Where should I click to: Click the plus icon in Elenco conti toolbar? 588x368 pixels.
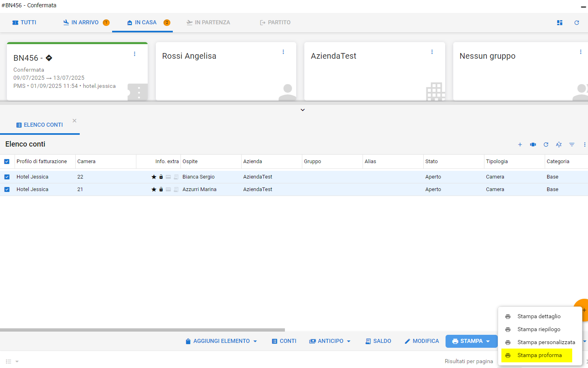pyautogui.click(x=520, y=145)
